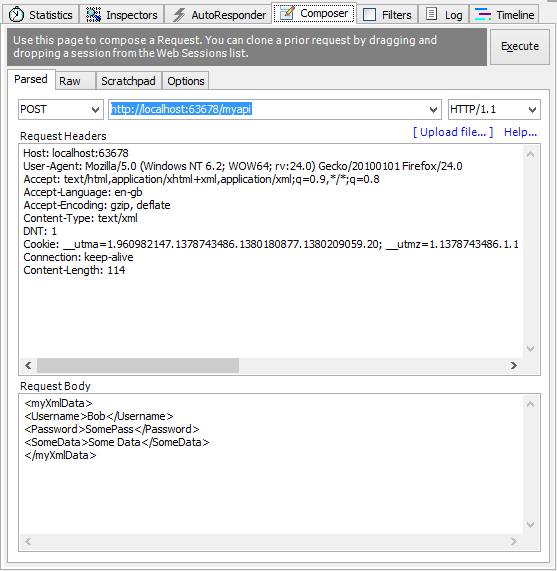Image resolution: width=557 pixels, height=571 pixels.
Task: Switch to the Inspectors tab
Action: pyautogui.click(x=122, y=15)
